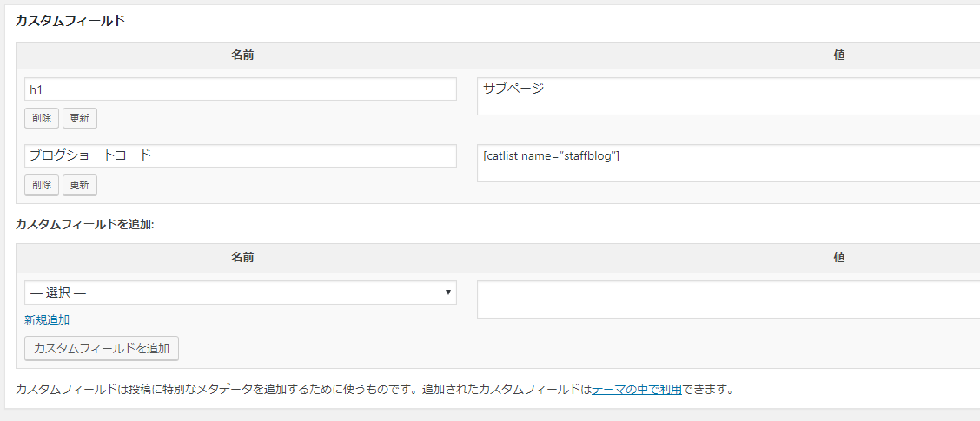The width and height of the screenshot is (980, 421).
Task: Click the ブログショートコード name input
Action: (241, 156)
